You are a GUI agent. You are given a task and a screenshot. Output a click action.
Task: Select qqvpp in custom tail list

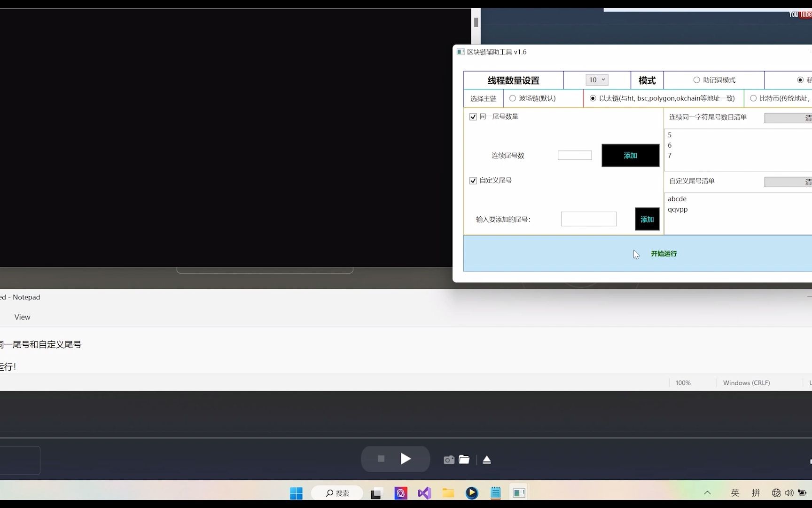click(678, 209)
